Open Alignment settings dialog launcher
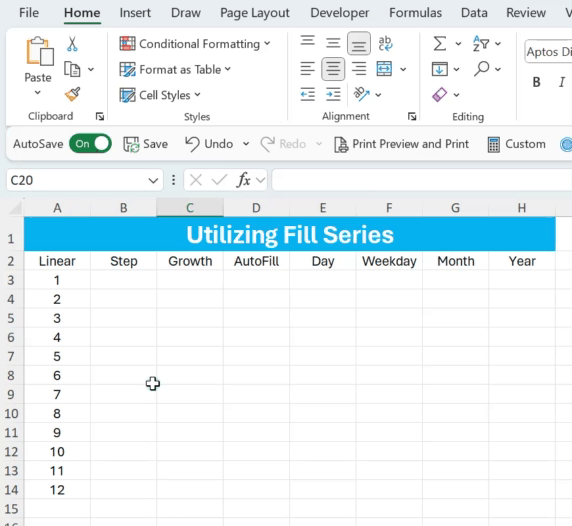 (x=412, y=116)
